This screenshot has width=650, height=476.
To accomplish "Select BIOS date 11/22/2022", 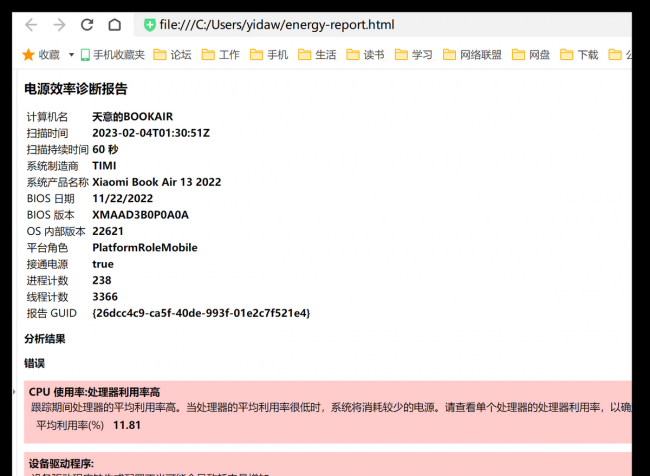I will (123, 199).
